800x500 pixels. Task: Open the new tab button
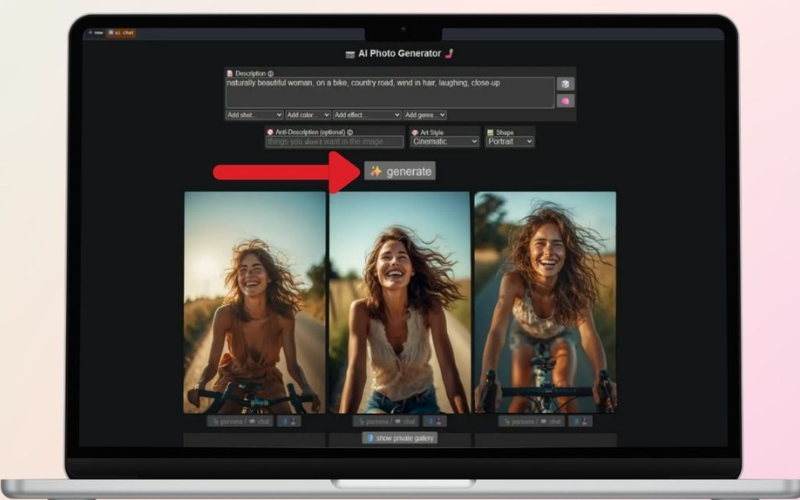(95, 33)
